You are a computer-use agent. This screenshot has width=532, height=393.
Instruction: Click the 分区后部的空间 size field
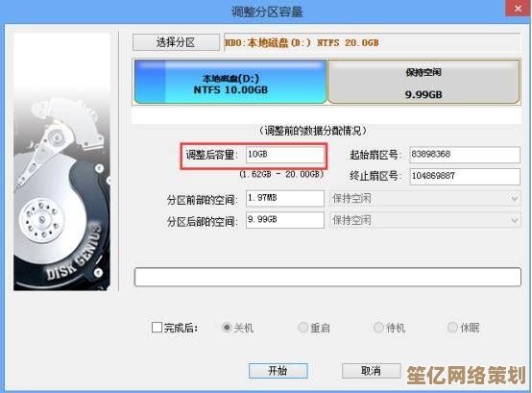(285, 220)
